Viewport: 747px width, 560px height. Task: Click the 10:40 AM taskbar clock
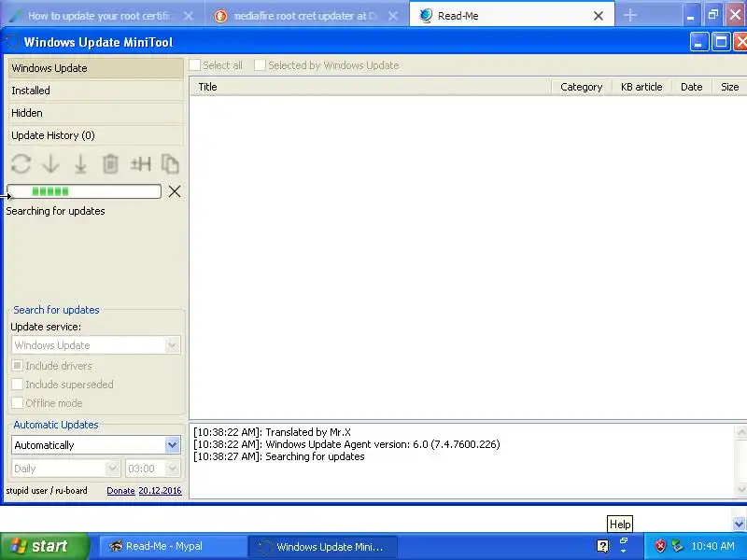pyautogui.click(x=712, y=546)
